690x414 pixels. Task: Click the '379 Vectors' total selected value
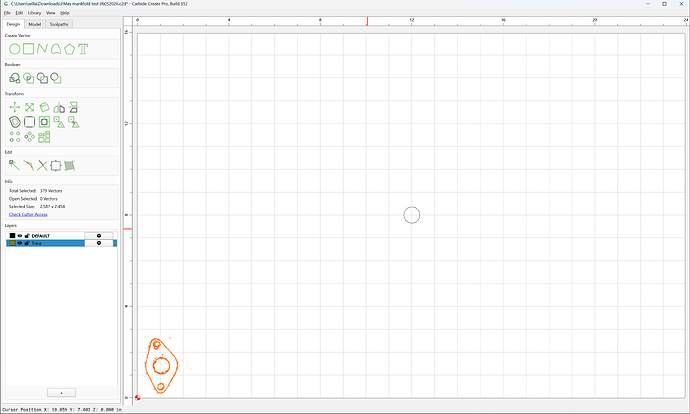pos(51,191)
